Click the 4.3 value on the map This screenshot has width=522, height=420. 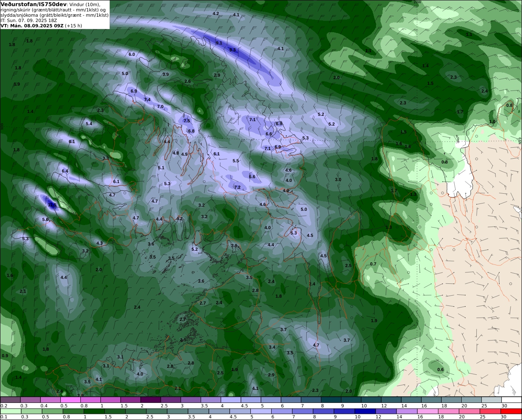pos(100,243)
